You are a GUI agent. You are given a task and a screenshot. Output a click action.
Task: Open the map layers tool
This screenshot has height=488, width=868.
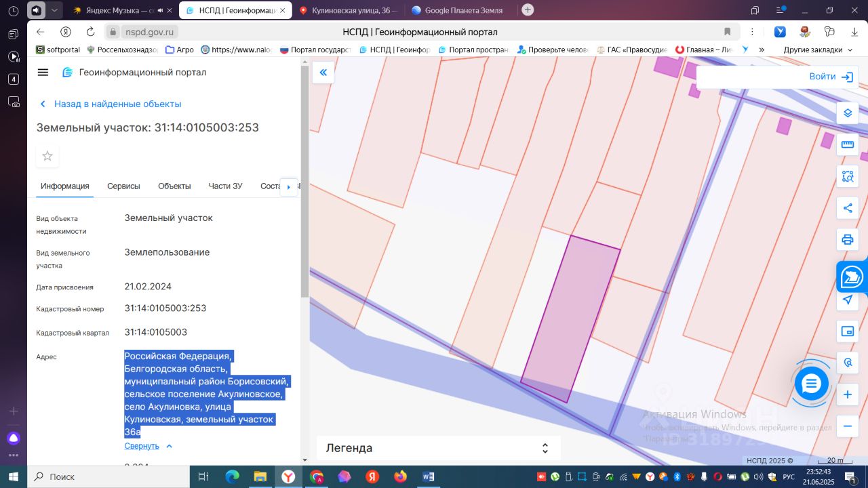point(847,113)
